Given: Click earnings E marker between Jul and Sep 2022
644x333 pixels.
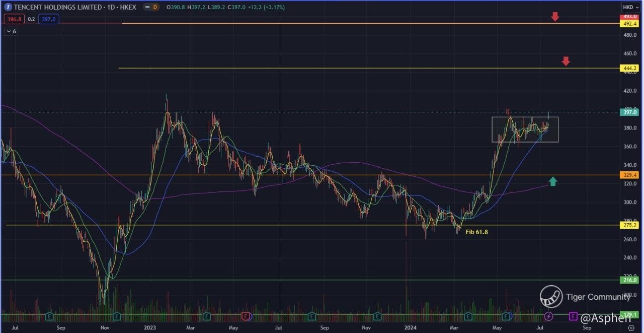Looking at the screenshot, I should pyautogui.click(x=50, y=316).
